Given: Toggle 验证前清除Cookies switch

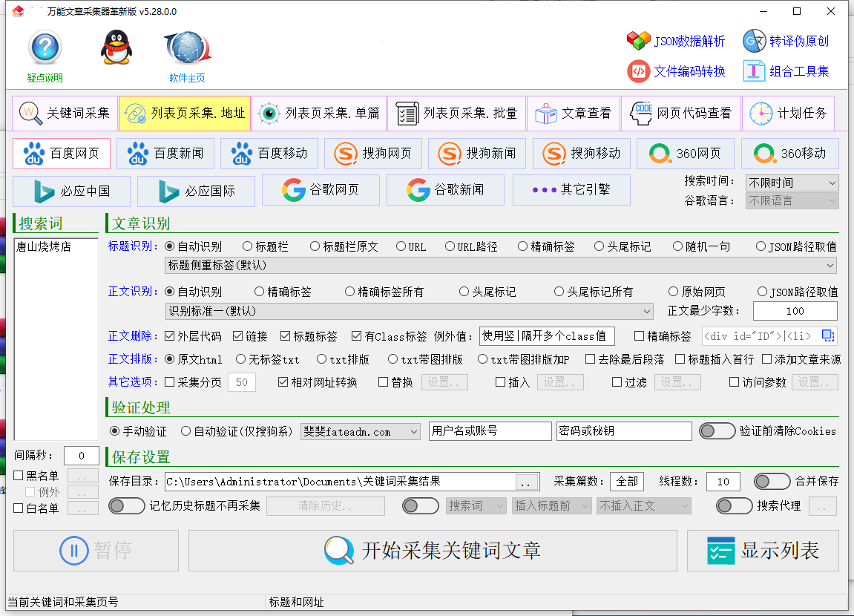Looking at the screenshot, I should pos(717,431).
